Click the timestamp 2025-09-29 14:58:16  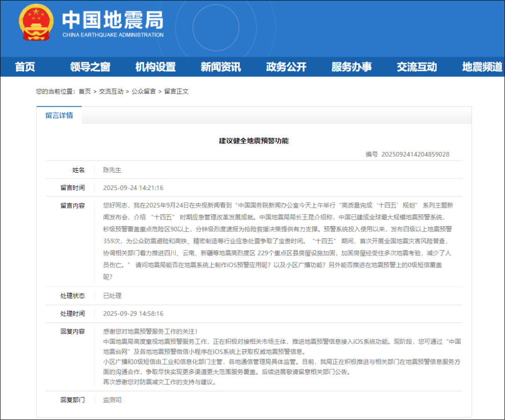[133, 313]
